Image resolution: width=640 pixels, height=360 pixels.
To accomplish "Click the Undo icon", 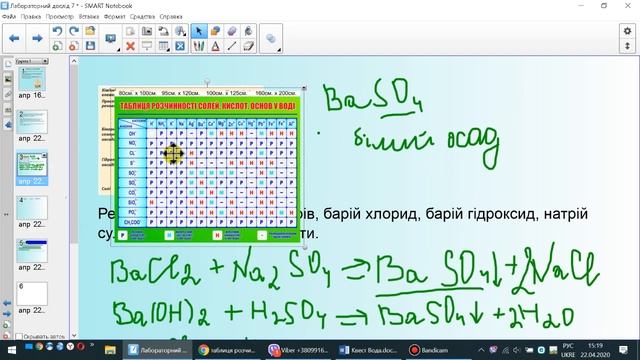I will point(58,31).
